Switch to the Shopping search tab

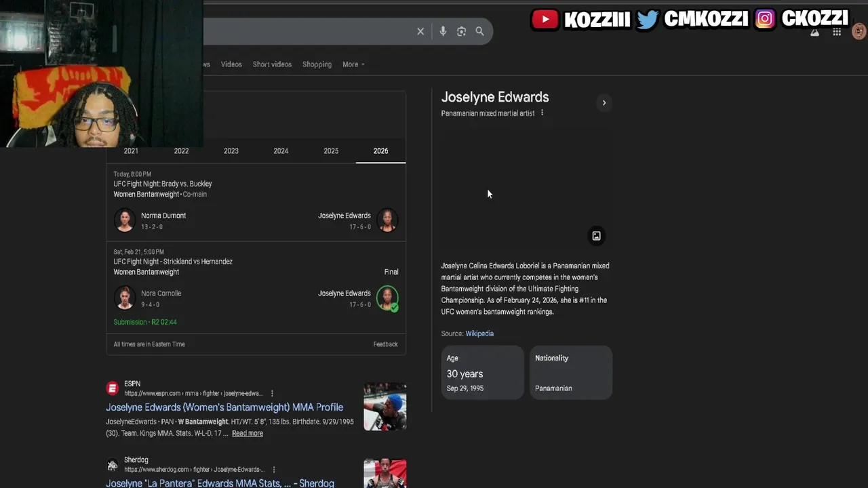pyautogui.click(x=317, y=64)
